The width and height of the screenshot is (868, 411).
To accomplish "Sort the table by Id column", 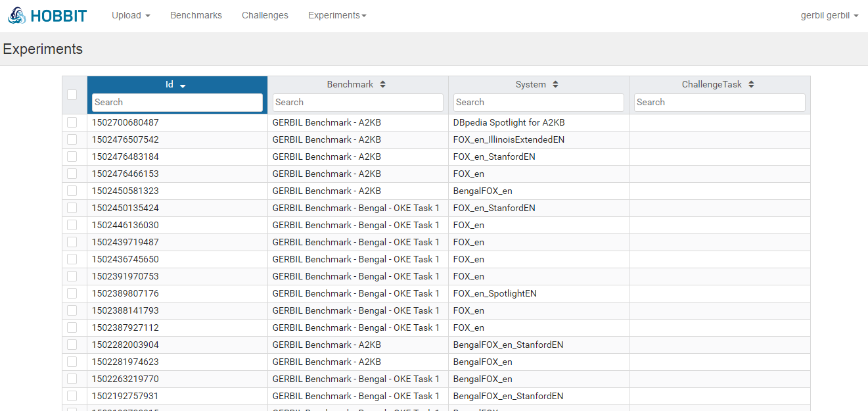I will pyautogui.click(x=177, y=85).
